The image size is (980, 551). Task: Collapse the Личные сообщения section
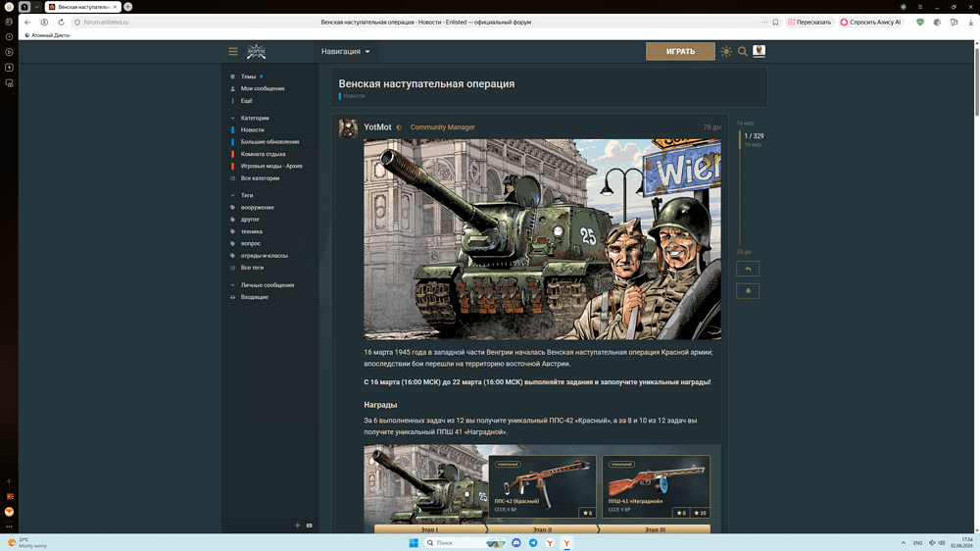coord(267,285)
